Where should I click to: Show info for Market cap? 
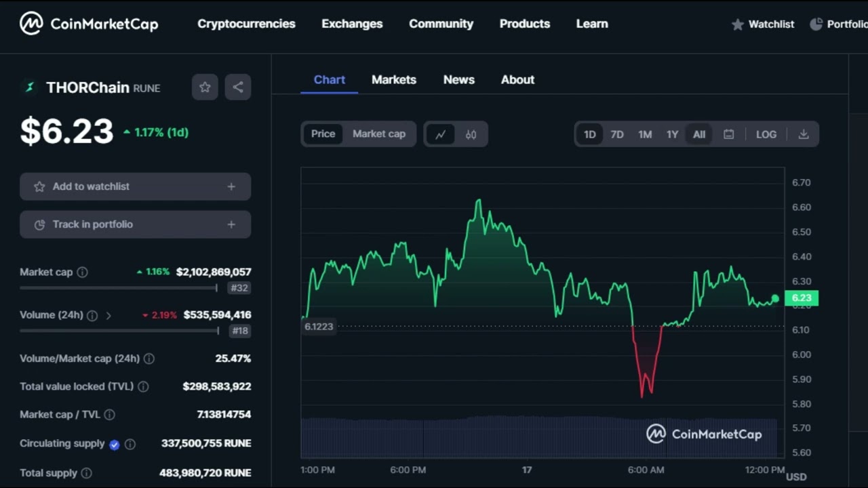[82, 272]
